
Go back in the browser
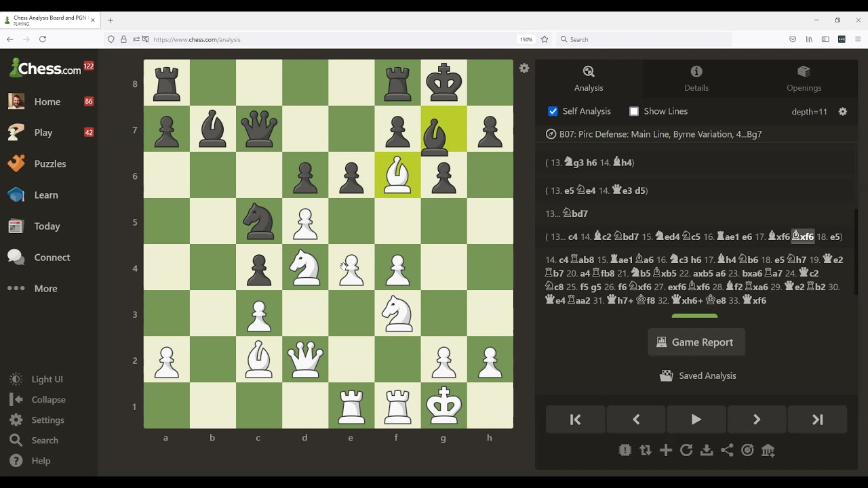[x=10, y=39]
